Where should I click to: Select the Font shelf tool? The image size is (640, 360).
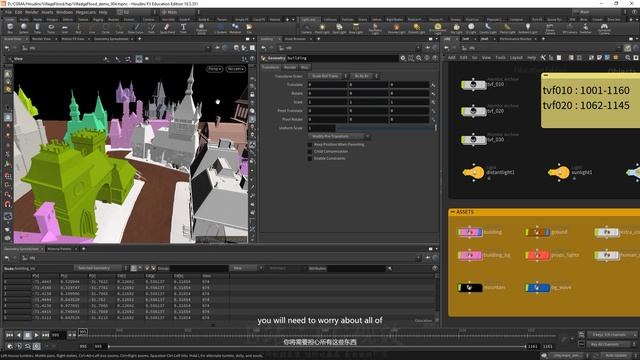183,28
